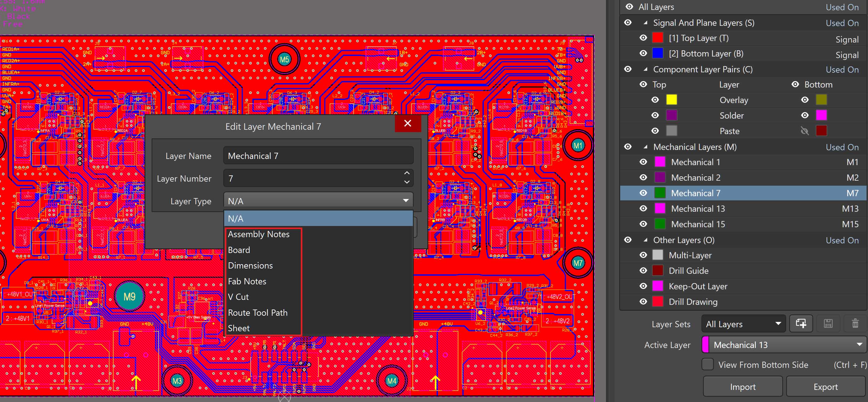Collapse the Mechanical Layers (M) group
The width and height of the screenshot is (868, 402).
(x=645, y=147)
